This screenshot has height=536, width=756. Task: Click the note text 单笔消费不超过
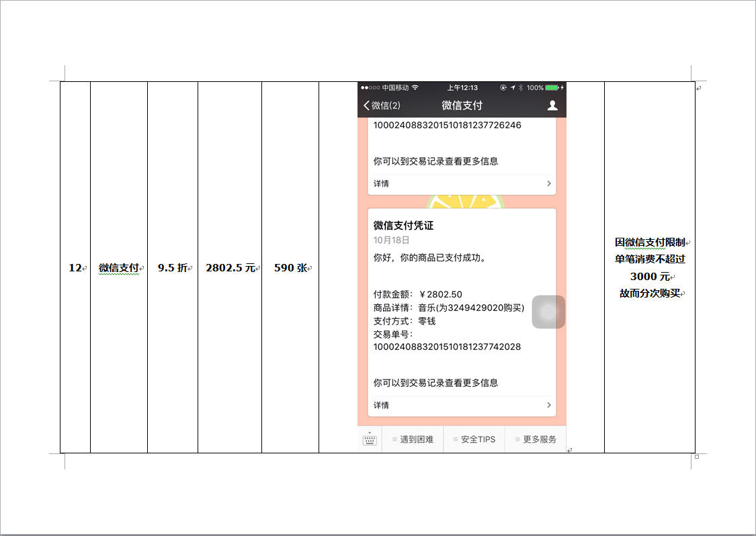tap(650, 259)
